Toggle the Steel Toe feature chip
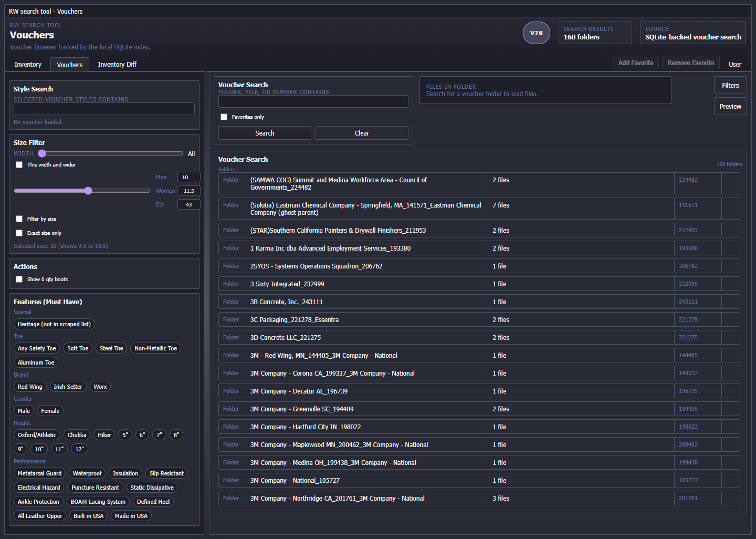 pos(111,348)
